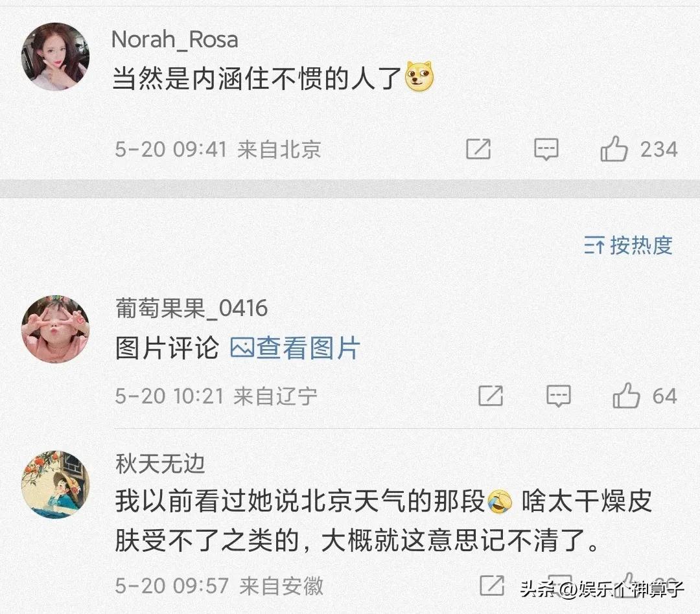Open 葡萄果果_0416's avatar picture
Screen dimensions: 700x614
click(55, 329)
